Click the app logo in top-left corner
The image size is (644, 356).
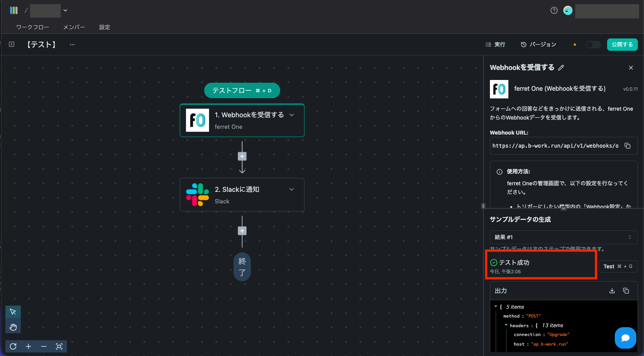[14, 10]
